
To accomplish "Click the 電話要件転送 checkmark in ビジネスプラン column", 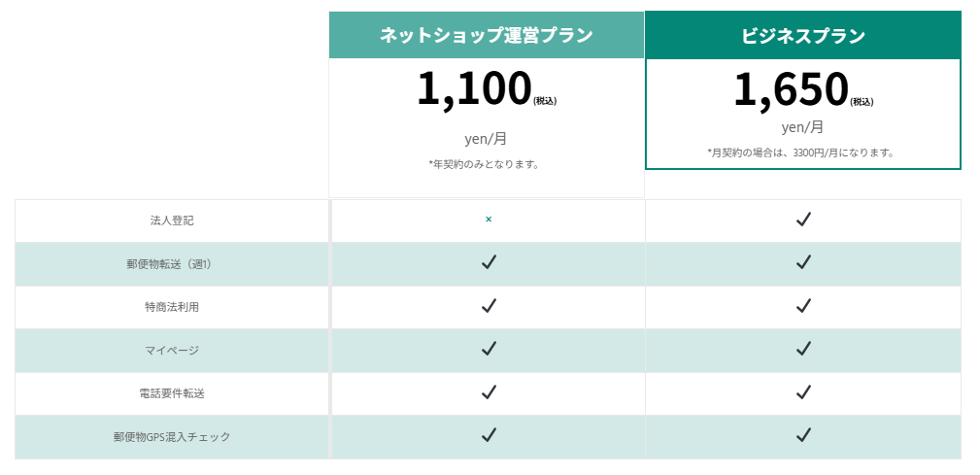I will 803,392.
